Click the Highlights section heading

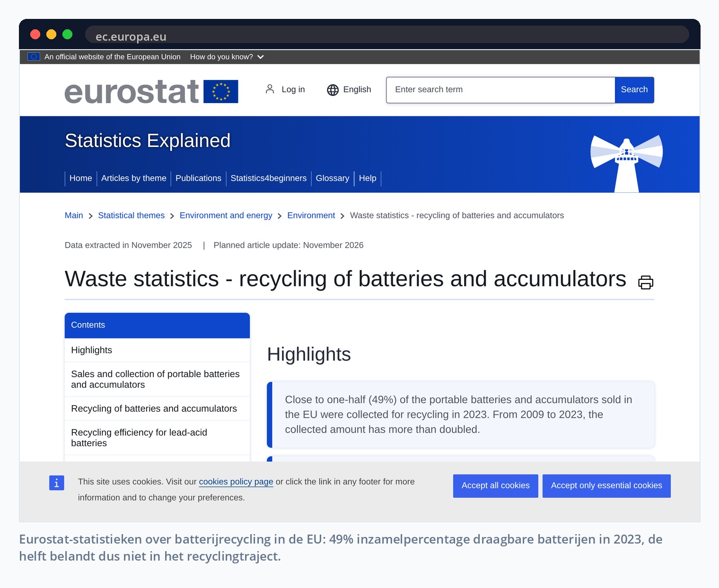309,355
